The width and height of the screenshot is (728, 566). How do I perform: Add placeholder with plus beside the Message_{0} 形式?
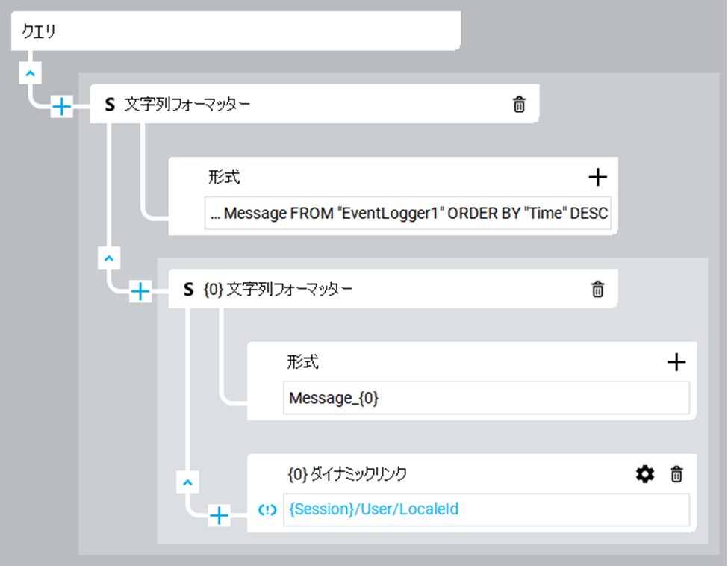(x=676, y=362)
